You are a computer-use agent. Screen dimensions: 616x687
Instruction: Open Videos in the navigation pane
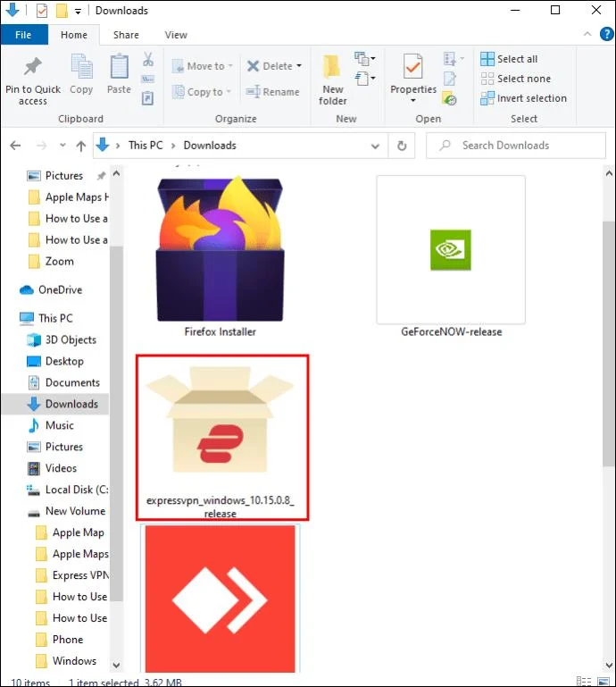(x=53, y=468)
